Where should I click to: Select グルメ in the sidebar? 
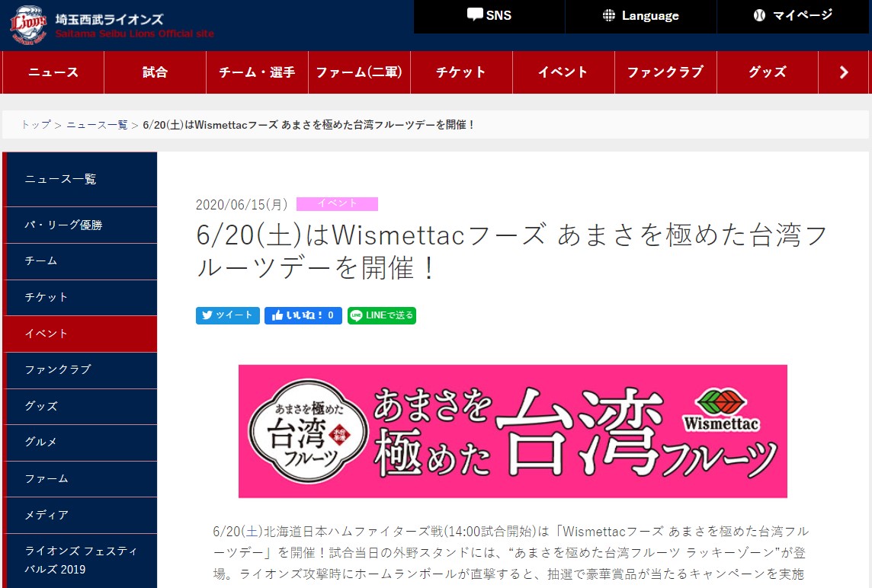click(x=80, y=443)
